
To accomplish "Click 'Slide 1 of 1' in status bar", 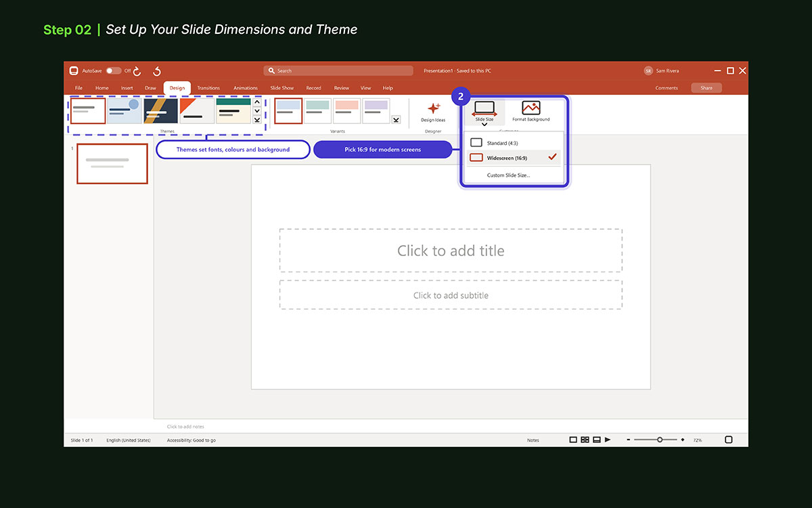I will coord(82,440).
